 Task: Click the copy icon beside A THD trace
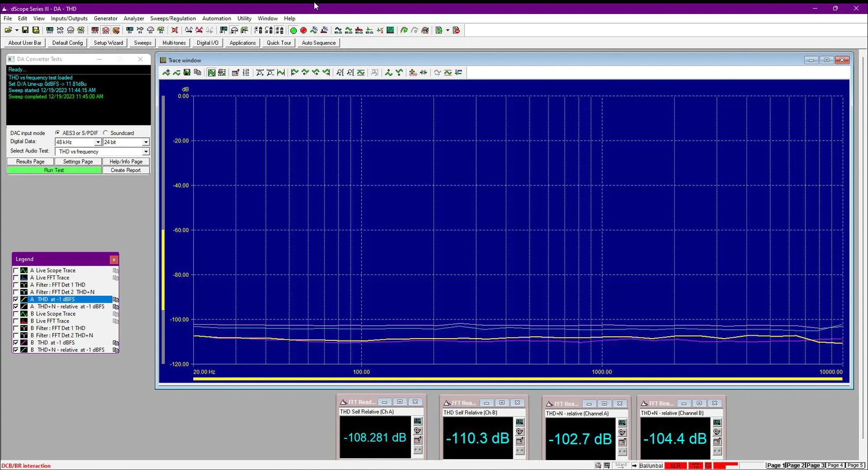point(116,300)
